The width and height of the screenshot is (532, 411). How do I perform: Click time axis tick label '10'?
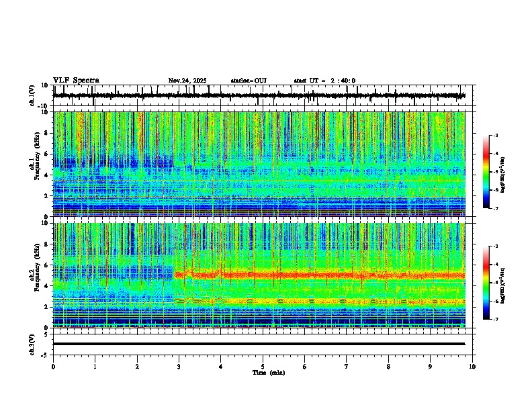(x=472, y=367)
